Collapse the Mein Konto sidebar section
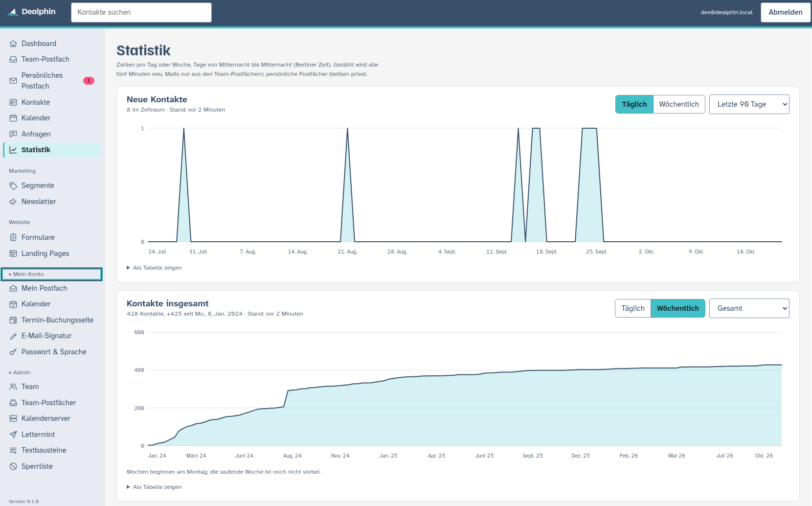 pos(52,274)
